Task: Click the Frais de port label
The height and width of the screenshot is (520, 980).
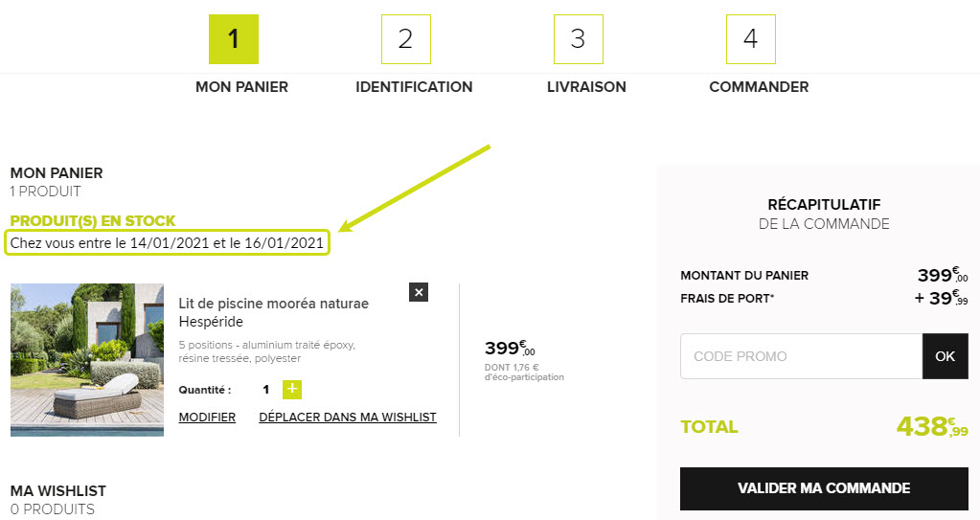Action: click(x=727, y=299)
